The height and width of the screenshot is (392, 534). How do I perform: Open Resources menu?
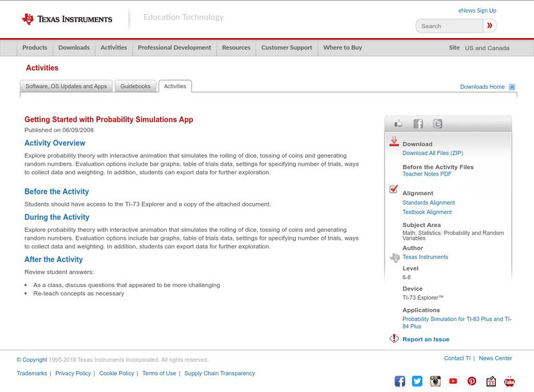pos(236,47)
